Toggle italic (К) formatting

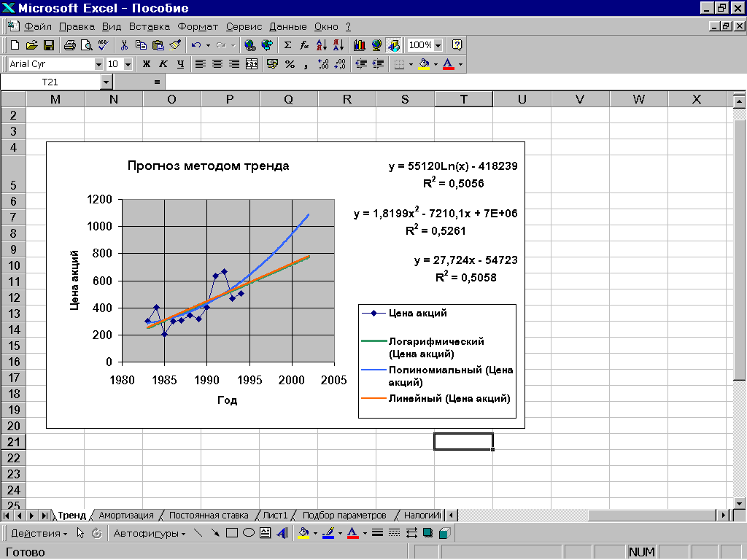coord(163,64)
